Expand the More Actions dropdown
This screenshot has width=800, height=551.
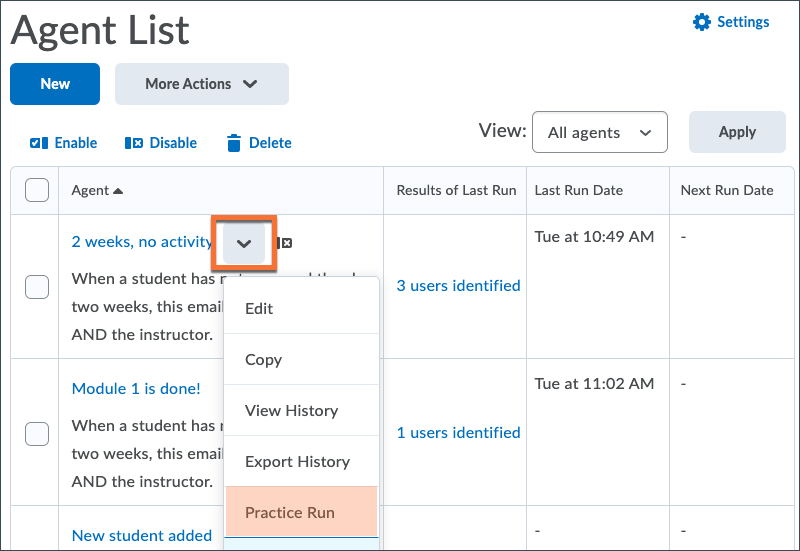201,84
